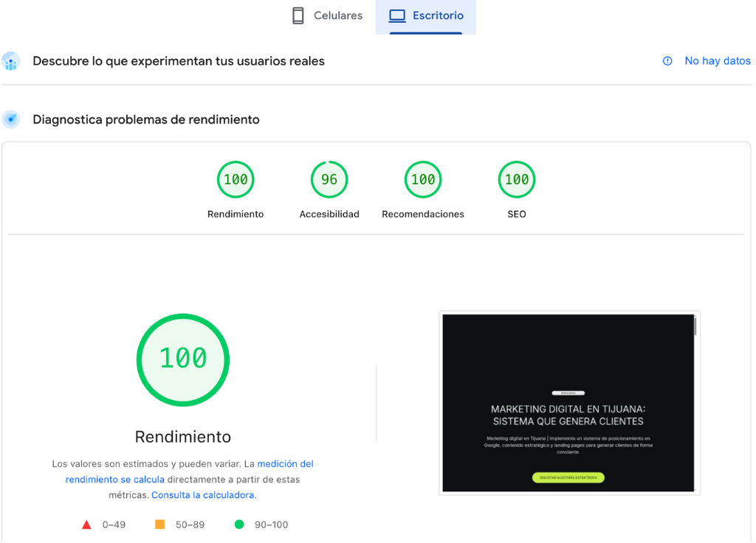
Task: Click the 50–89 range text
Action: pyautogui.click(x=190, y=525)
